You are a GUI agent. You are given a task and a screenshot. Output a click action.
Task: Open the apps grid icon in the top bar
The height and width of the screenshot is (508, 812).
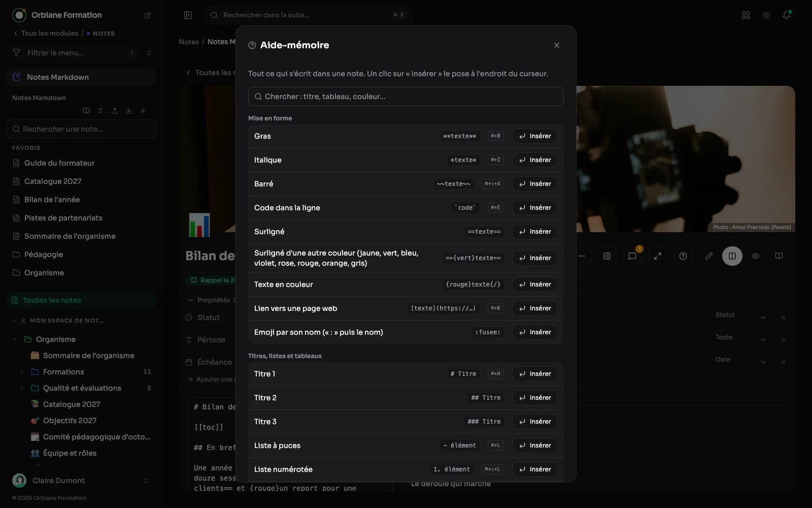tap(746, 15)
